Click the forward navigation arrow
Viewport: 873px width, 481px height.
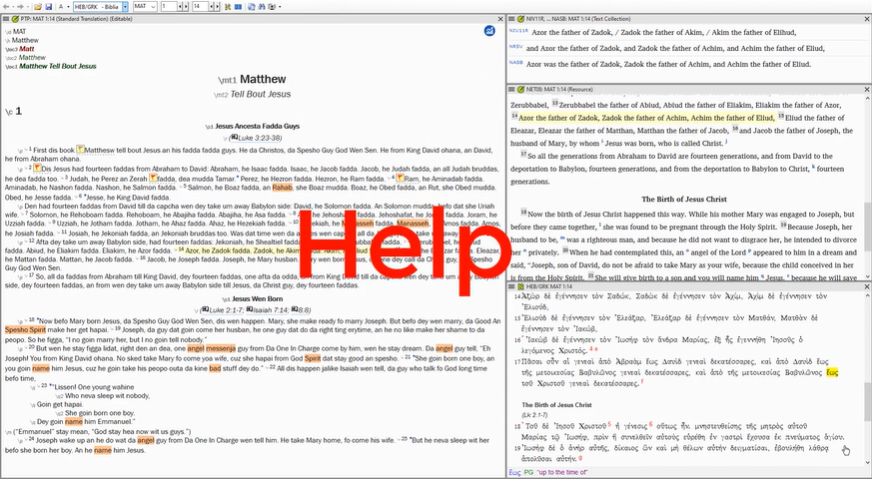(21, 6)
